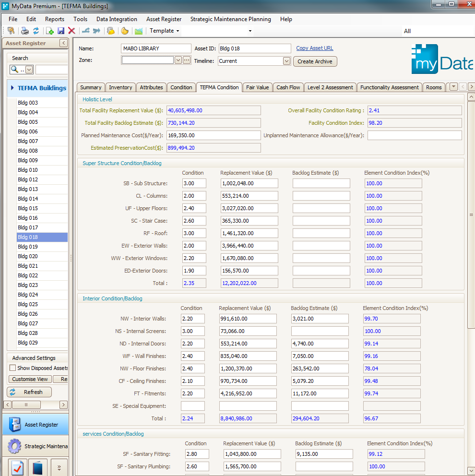Open the Strategic Maintenance Planning menu
The height and width of the screenshot is (476, 475).
(x=230, y=19)
